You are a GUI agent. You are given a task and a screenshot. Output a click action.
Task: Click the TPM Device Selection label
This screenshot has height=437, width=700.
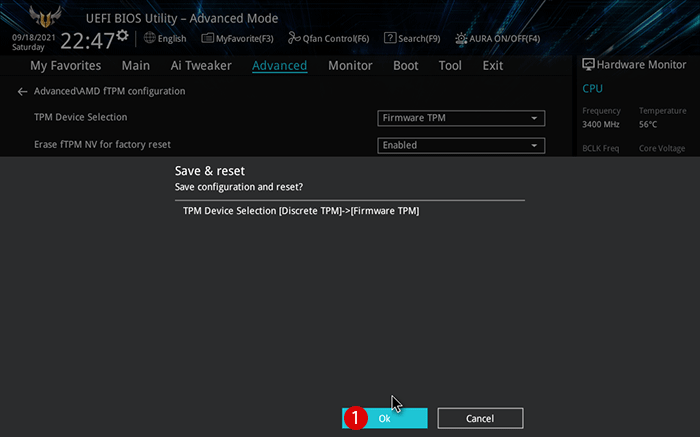pyautogui.click(x=80, y=117)
